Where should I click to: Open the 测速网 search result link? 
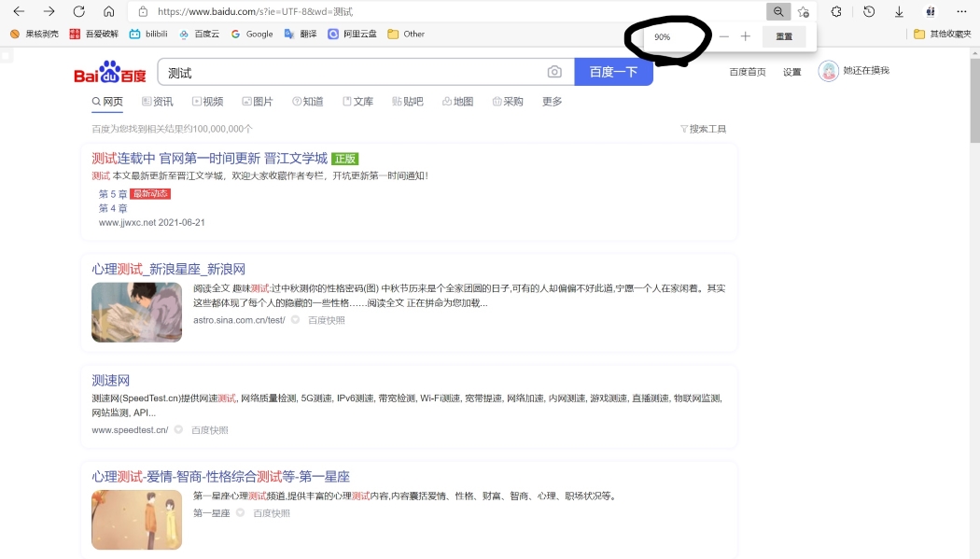coord(111,380)
